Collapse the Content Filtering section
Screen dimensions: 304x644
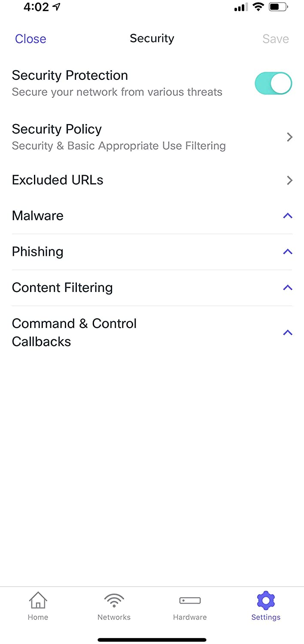287,288
